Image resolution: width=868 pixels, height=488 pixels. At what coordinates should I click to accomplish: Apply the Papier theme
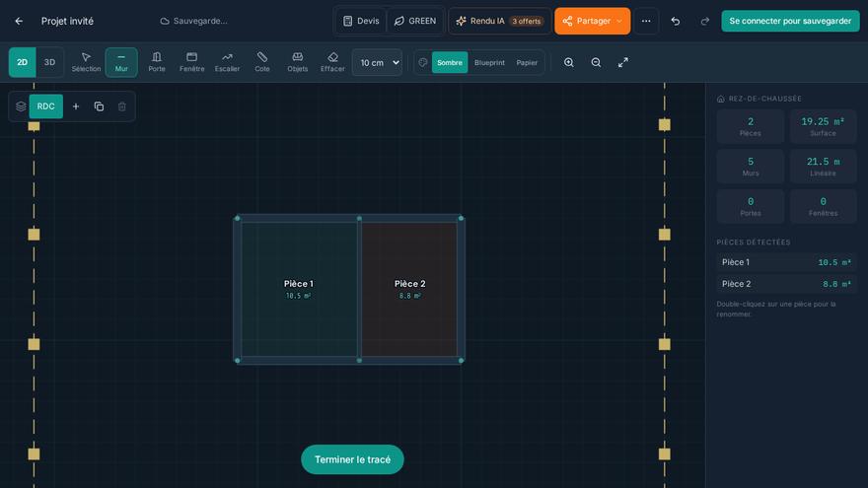point(527,62)
